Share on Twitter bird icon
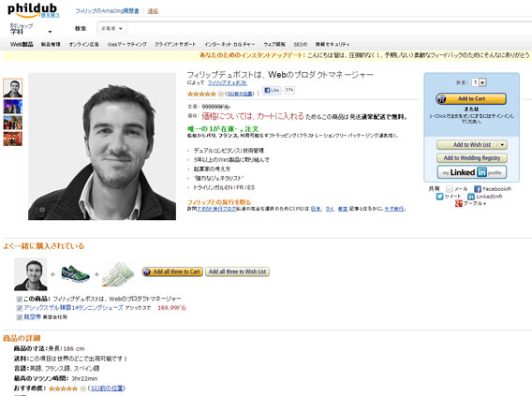 pos(439,197)
